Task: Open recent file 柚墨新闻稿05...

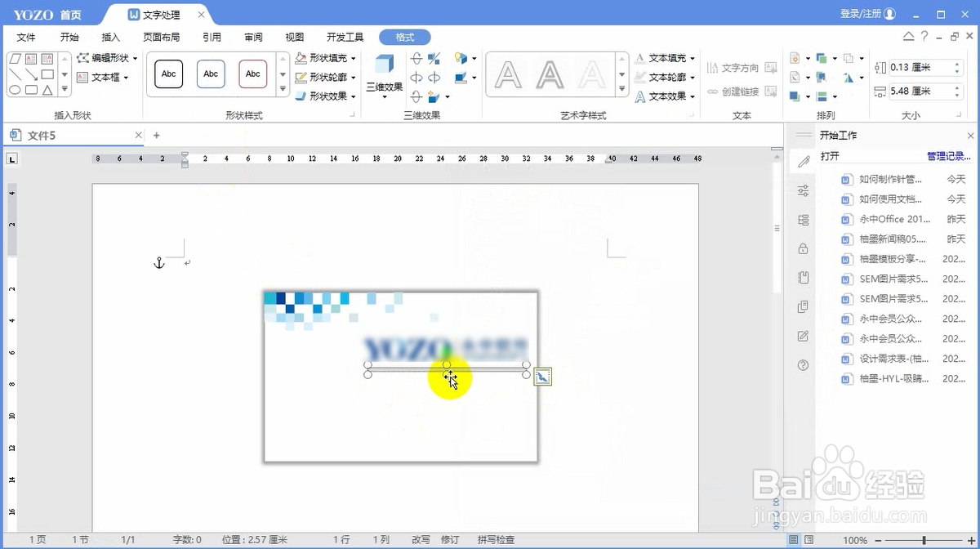Action: click(x=902, y=239)
